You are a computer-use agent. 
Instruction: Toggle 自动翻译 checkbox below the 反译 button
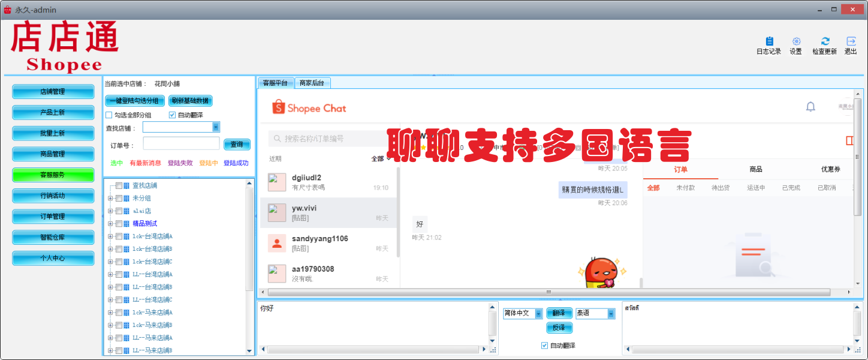[544, 346]
